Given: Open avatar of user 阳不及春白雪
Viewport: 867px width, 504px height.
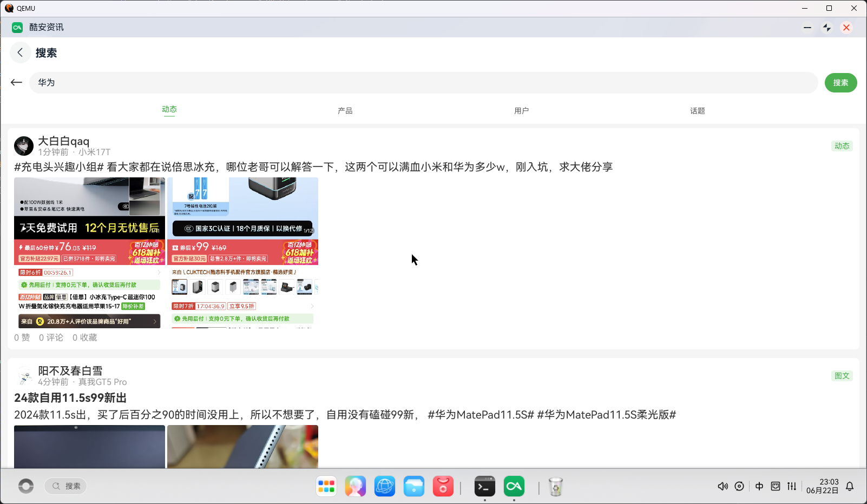Looking at the screenshot, I should [24, 376].
